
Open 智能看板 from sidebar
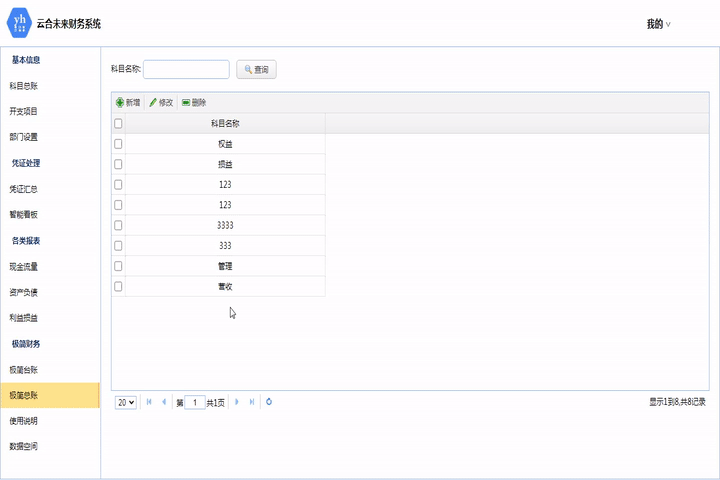pyautogui.click(x=24, y=215)
